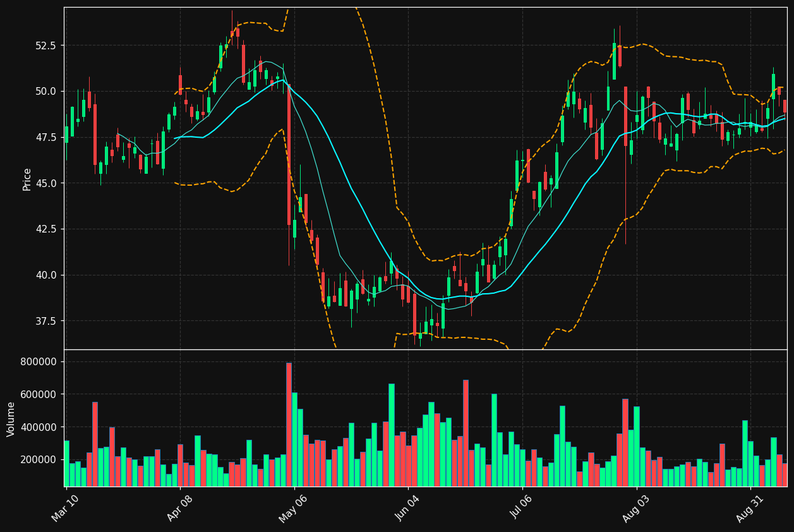Click the Volume axis title

click(11, 419)
